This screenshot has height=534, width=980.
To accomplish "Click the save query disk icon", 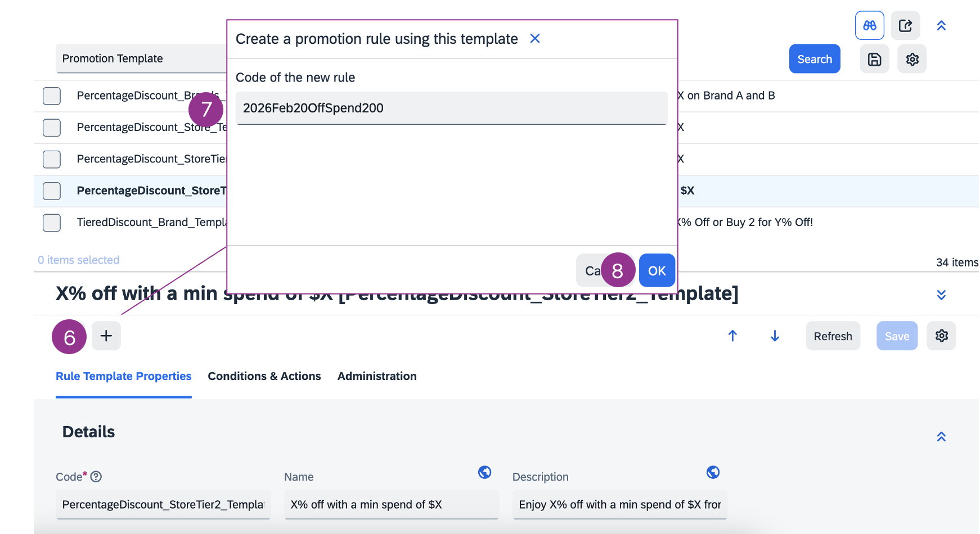I will [874, 59].
